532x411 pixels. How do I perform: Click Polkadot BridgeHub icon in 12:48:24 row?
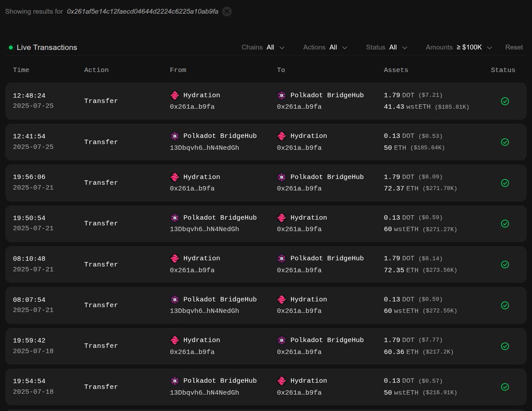point(282,95)
